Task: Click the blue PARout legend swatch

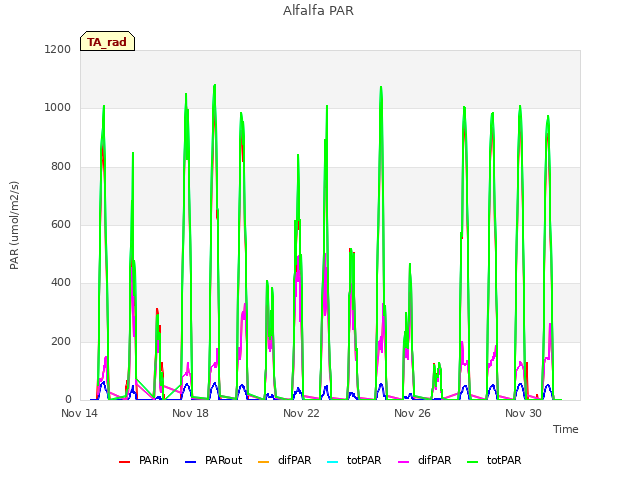Action: 191,462
